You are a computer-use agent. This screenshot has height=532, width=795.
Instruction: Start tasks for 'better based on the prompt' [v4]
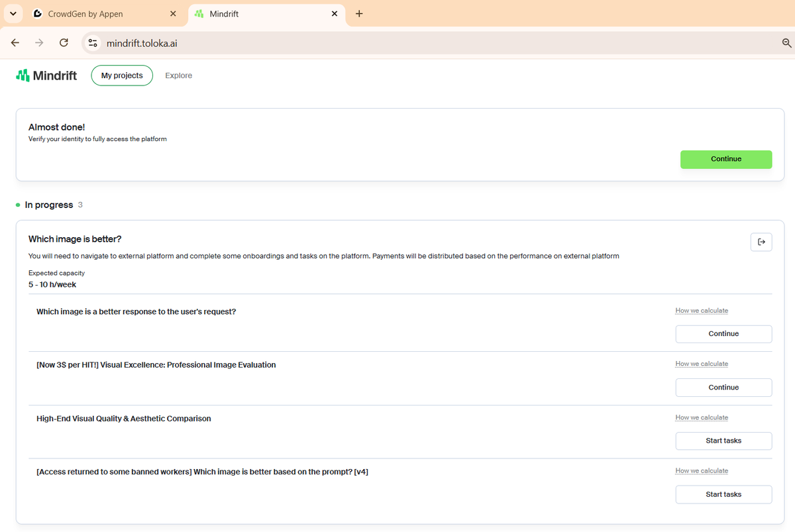tap(723, 494)
